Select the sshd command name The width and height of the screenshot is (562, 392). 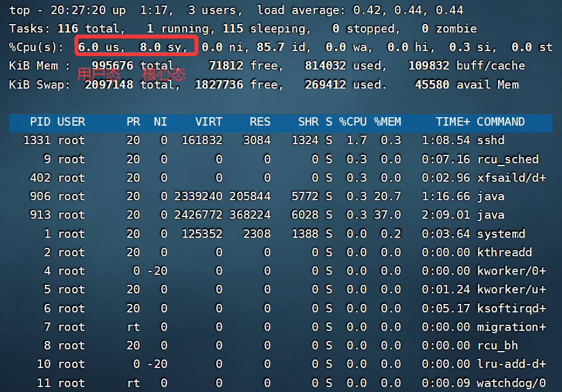point(491,140)
